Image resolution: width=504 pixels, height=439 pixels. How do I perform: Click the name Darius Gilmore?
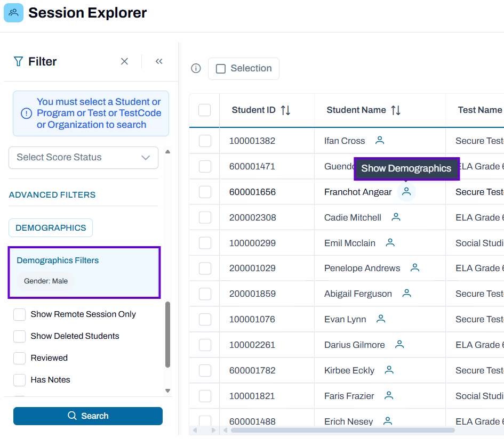(x=354, y=345)
